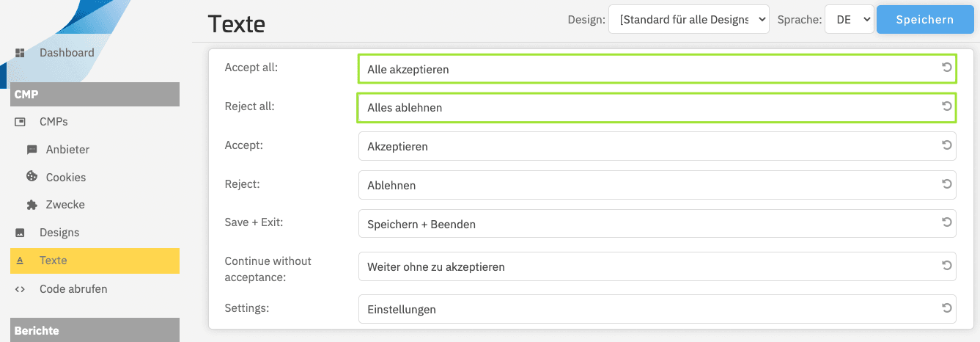Open the Sprache language dropdown
Image resolution: width=980 pixels, height=342 pixels.
[850, 20]
